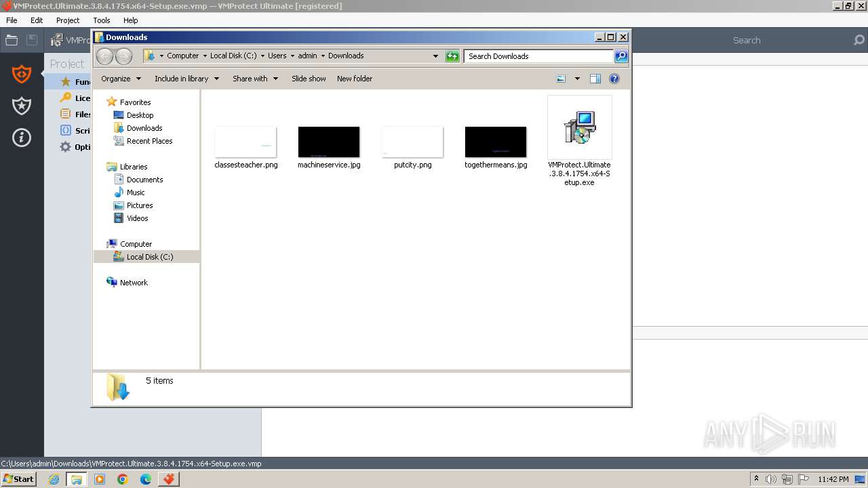Select the classesteacher.png thumbnail
The height and width of the screenshot is (488, 868).
tap(245, 142)
